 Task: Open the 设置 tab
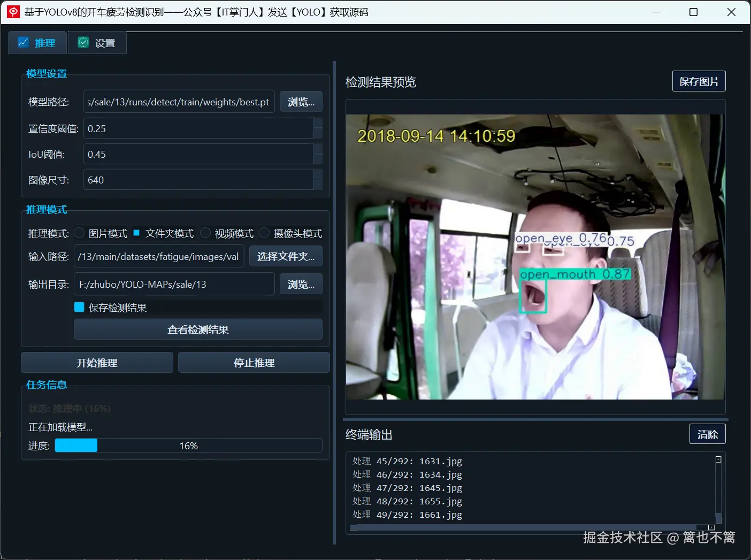(x=97, y=43)
